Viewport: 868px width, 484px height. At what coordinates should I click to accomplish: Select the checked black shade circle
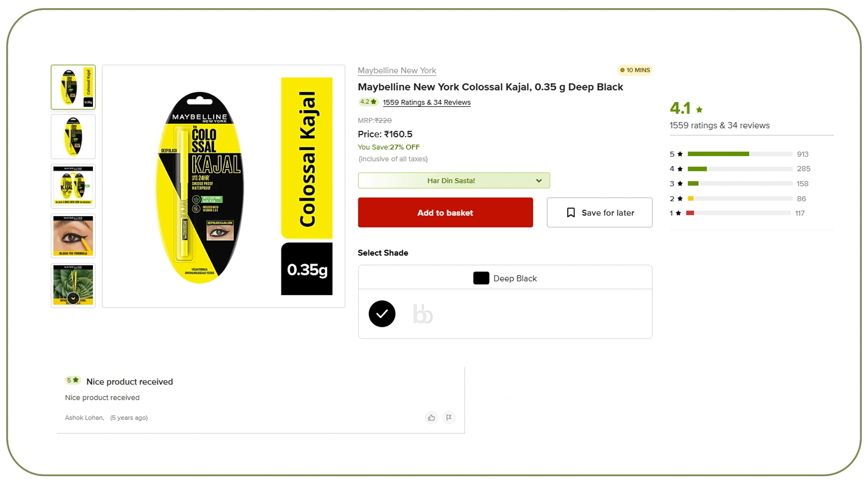tap(382, 314)
